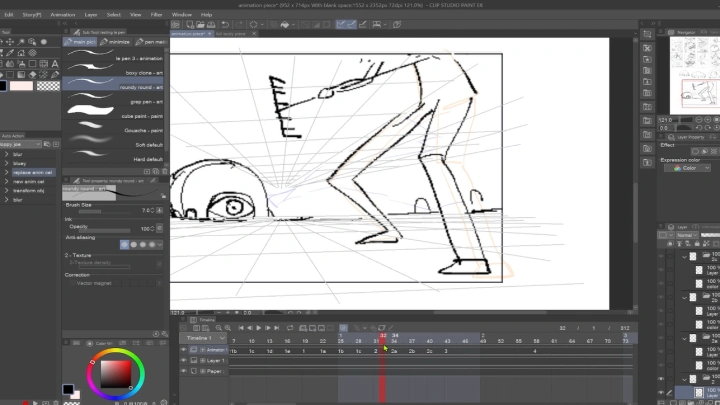Go to previous frame on timeline
This screenshot has width=720, height=405.
tap(250, 328)
